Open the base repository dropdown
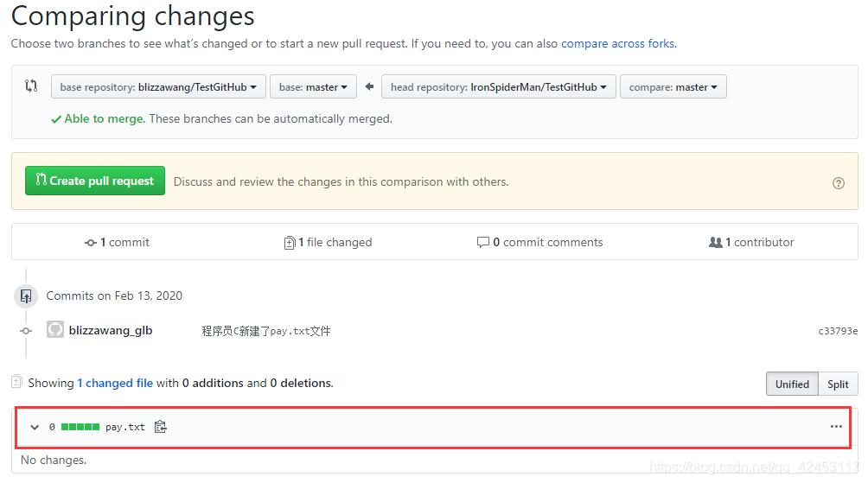Viewport: 868px width, 483px height. pyautogui.click(x=158, y=87)
